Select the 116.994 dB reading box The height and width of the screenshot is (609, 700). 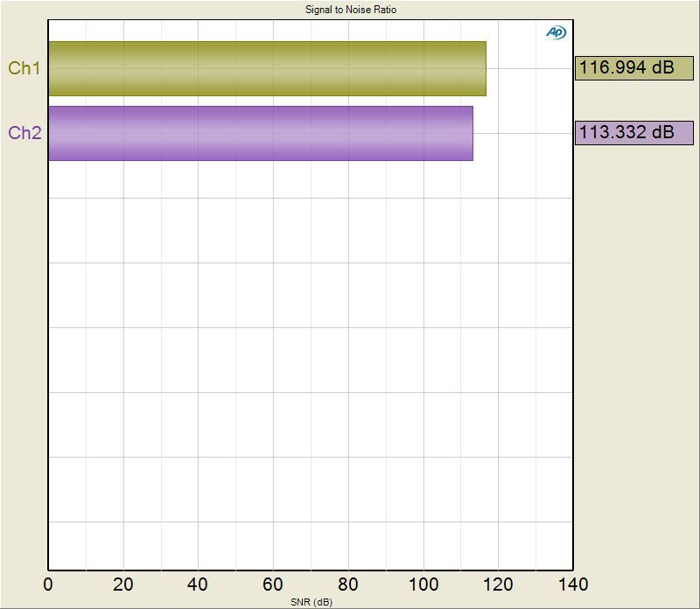633,68
